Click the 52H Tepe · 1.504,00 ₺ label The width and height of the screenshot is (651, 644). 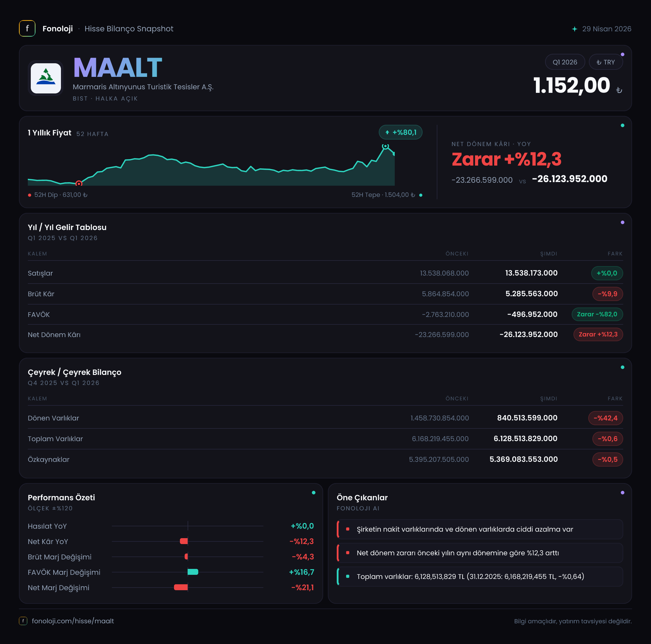(x=383, y=195)
